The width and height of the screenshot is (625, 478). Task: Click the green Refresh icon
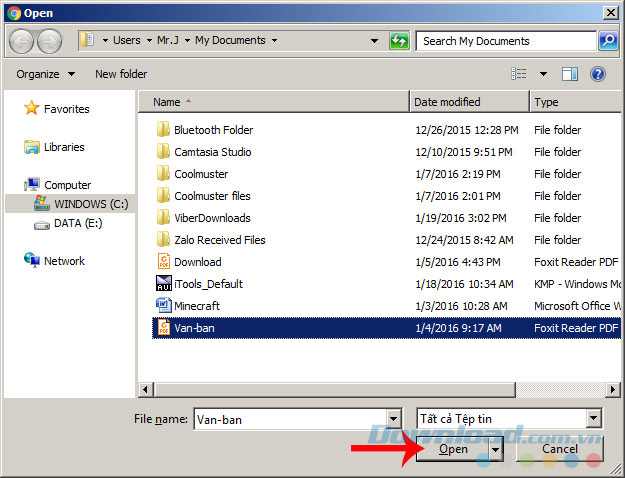(x=399, y=41)
